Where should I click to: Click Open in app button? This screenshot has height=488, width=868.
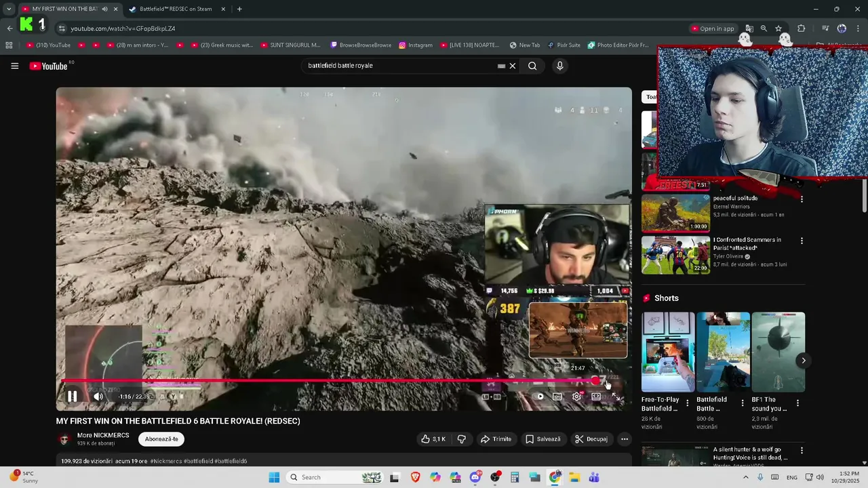(x=713, y=28)
